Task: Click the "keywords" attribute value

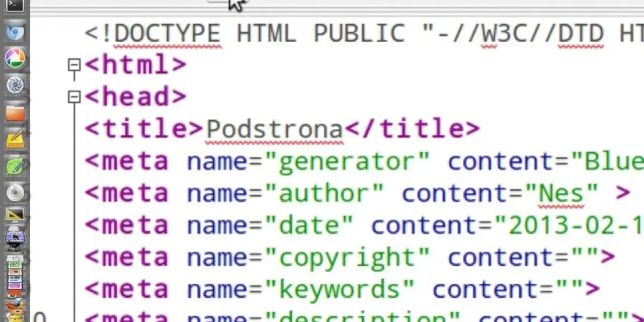Action: pyautogui.click(x=340, y=290)
